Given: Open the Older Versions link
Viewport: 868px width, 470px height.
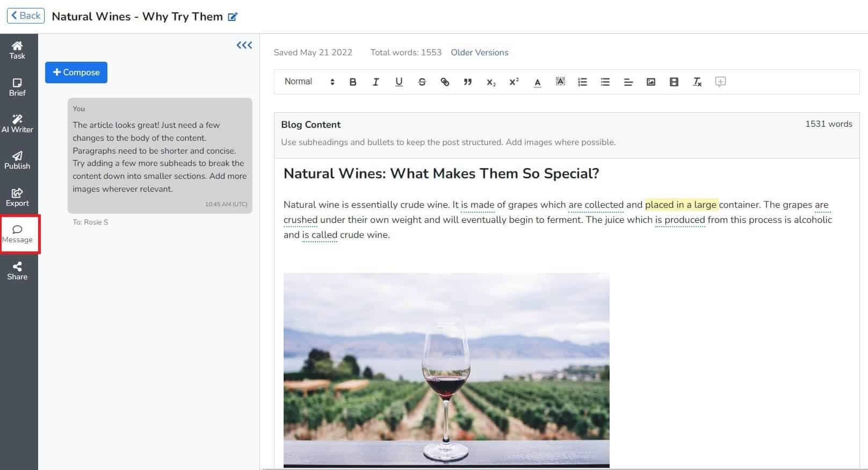Looking at the screenshot, I should (x=479, y=53).
